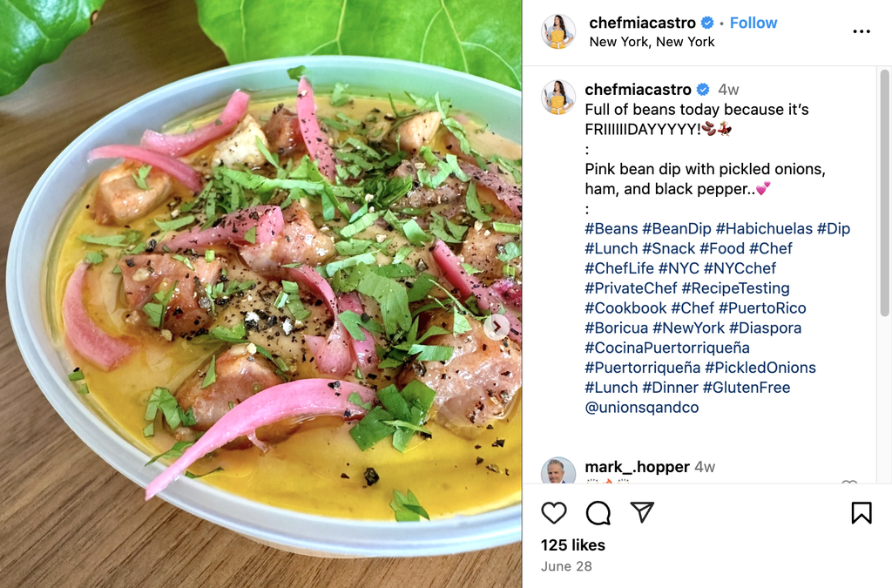Visit the @unionsqandco mention
Screen dimensions: 892x588
[x=642, y=407]
